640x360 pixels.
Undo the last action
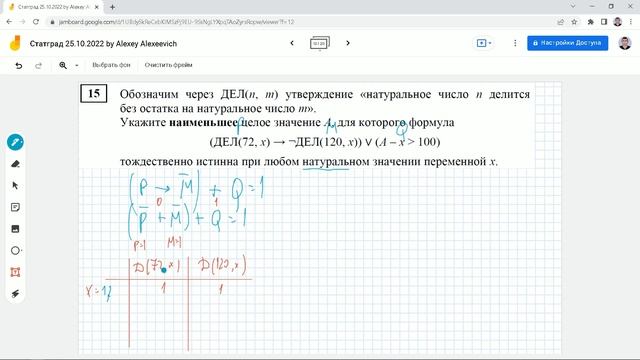[19, 65]
